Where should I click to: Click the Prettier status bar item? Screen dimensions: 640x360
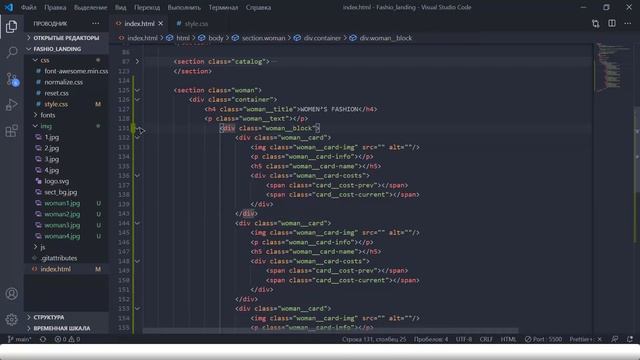585,339
